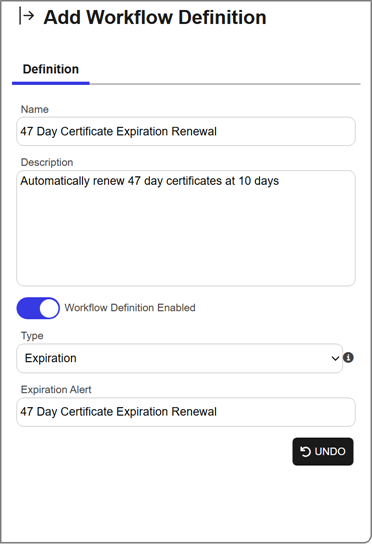Click the Workflow Definition Enabled label text

[130, 308]
